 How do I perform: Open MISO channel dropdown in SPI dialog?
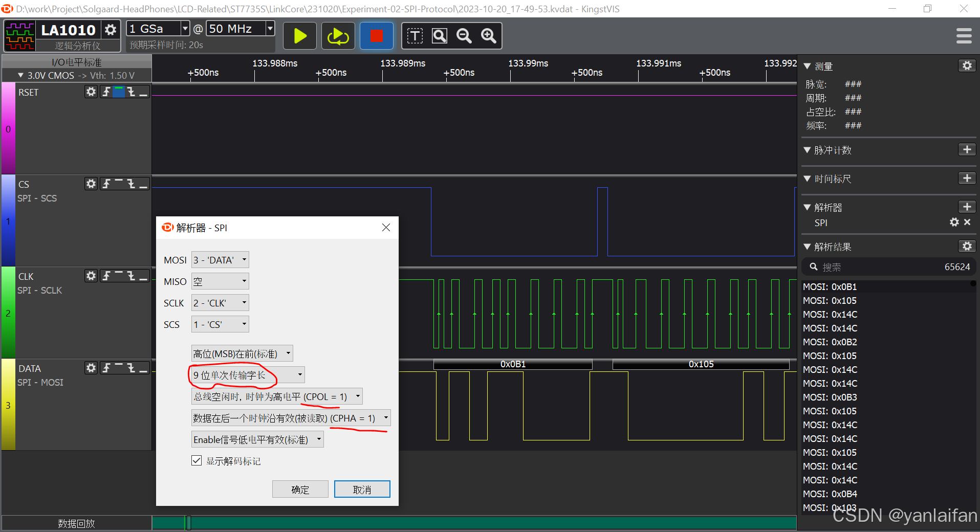[x=220, y=281]
